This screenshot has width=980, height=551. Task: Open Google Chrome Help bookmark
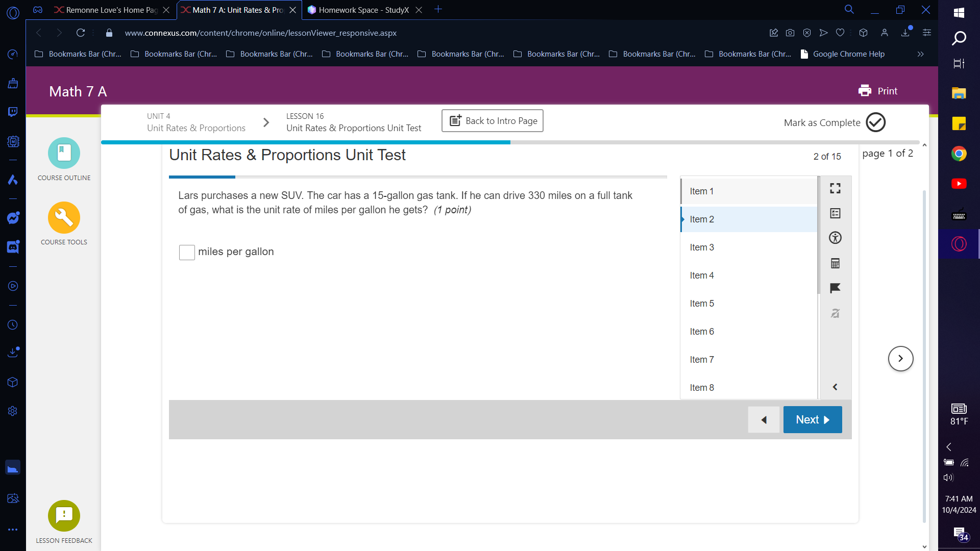pos(843,54)
